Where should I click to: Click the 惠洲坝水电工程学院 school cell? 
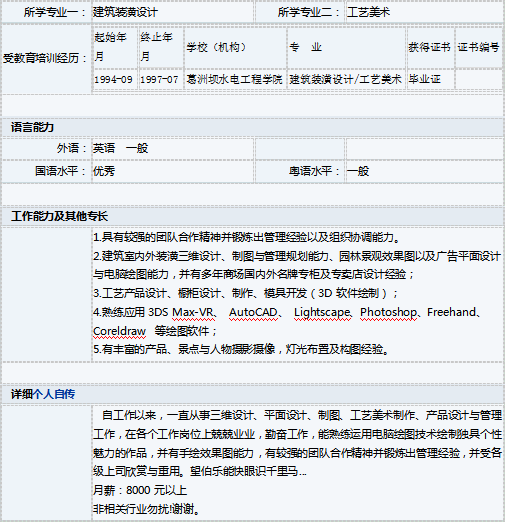235,79
